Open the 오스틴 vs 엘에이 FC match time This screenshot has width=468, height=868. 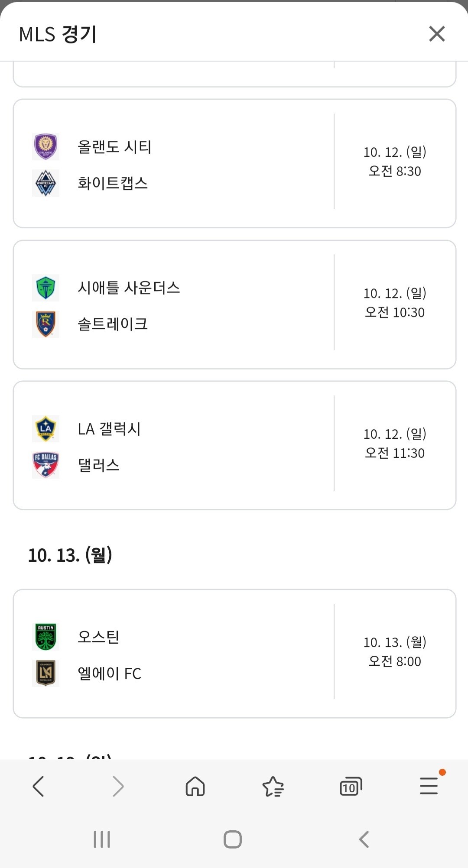[395, 652]
